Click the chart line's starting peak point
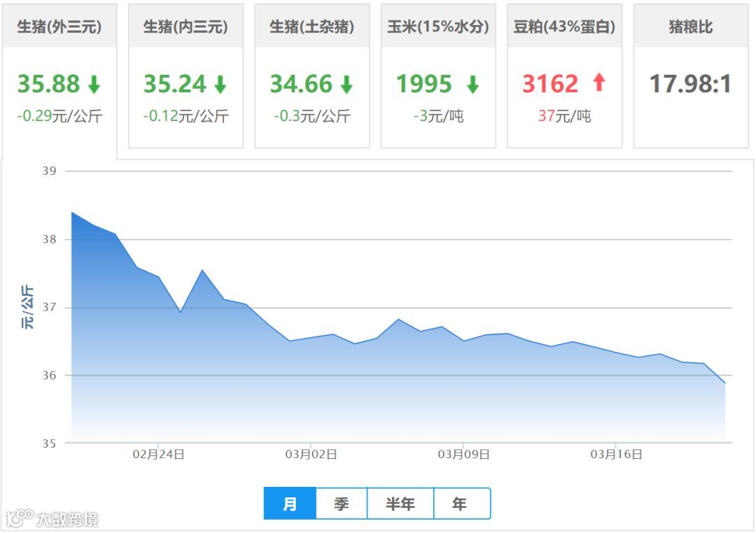The width and height of the screenshot is (756, 533). pyautogui.click(x=72, y=212)
